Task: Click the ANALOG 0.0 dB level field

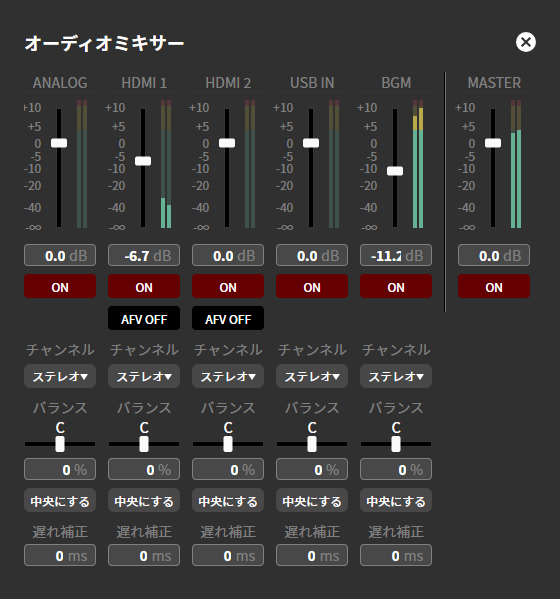Action: pos(60,255)
